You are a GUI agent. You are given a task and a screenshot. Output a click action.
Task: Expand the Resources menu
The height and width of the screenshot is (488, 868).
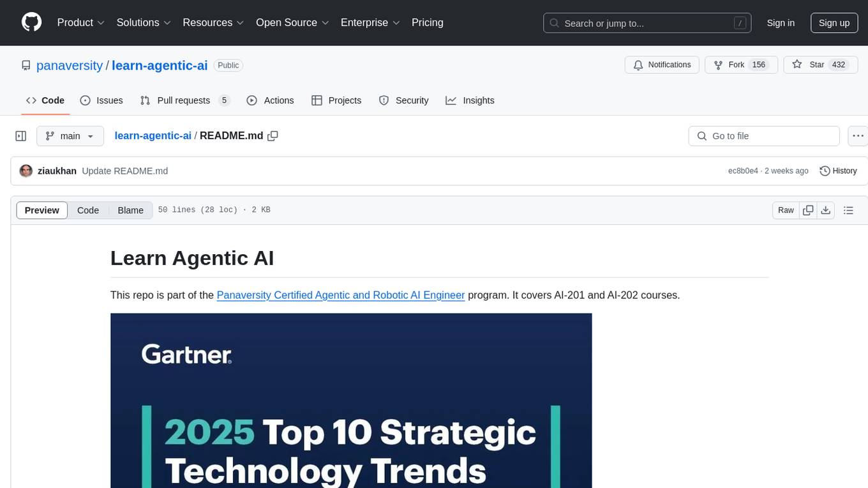click(x=213, y=22)
